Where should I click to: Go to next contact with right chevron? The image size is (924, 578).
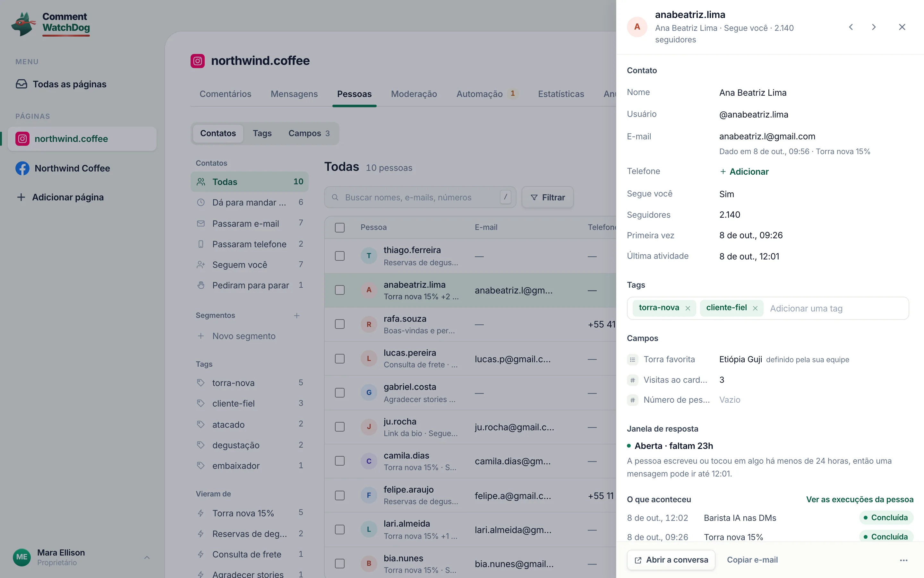[x=874, y=27]
